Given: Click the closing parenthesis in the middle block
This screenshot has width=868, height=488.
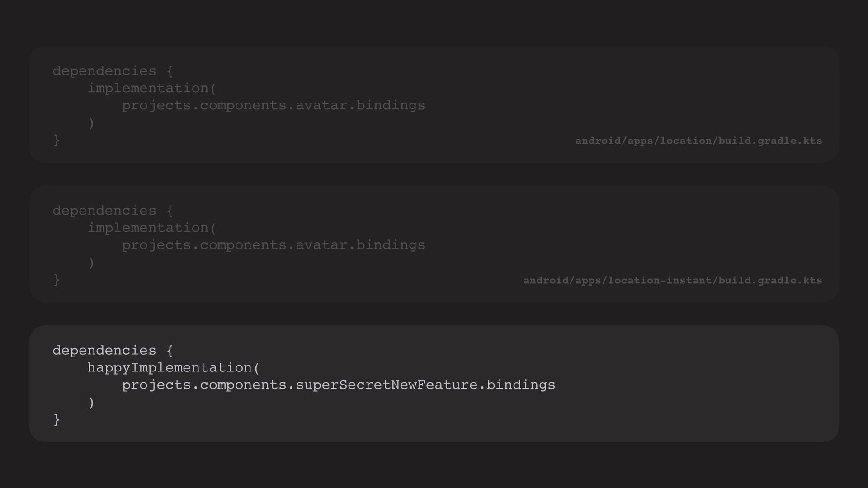Looking at the screenshot, I should pos(91,263).
